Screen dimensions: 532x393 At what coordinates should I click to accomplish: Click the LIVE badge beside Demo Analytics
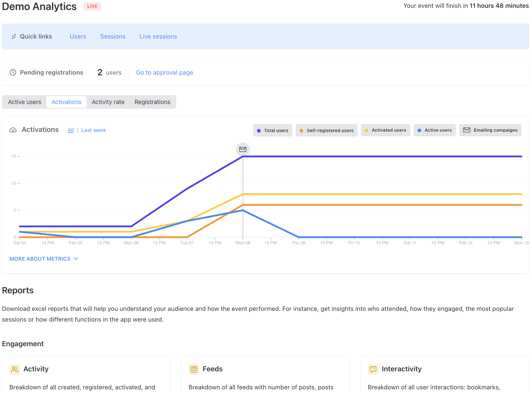tap(92, 6)
